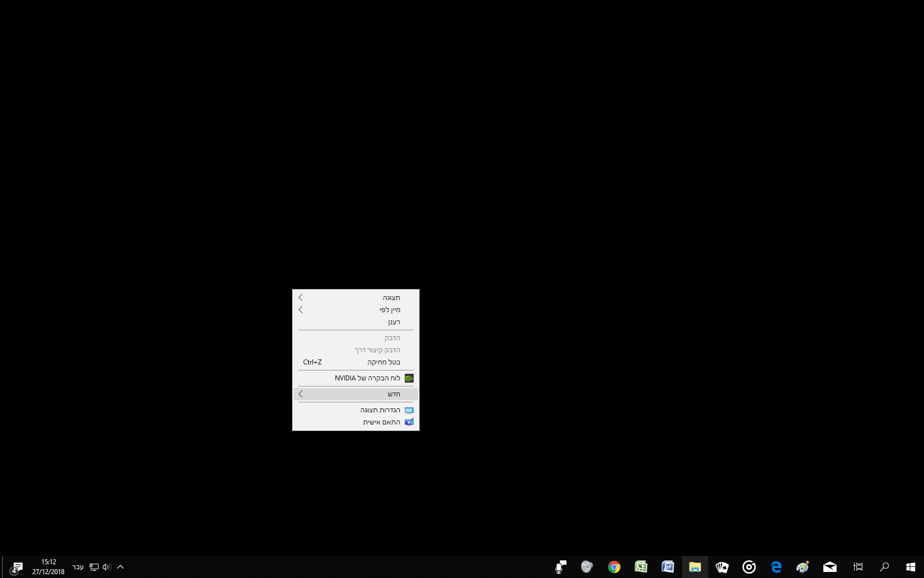Open the gray speaker app icon
This screenshot has width=924, height=578.
point(587,567)
